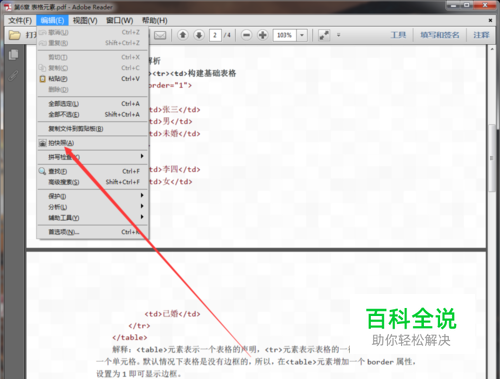Expand the 保护(T) protection submenu
Viewport: 500px width, 379px height.
click(92, 196)
